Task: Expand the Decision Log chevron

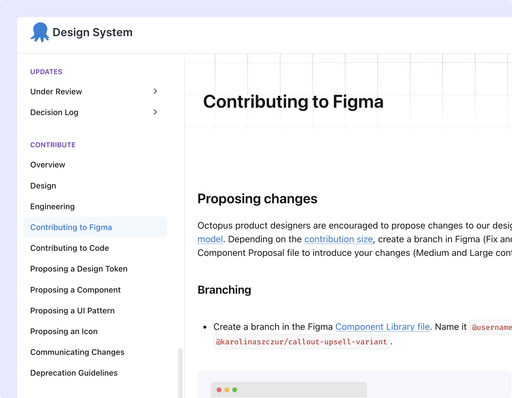Action: click(155, 112)
